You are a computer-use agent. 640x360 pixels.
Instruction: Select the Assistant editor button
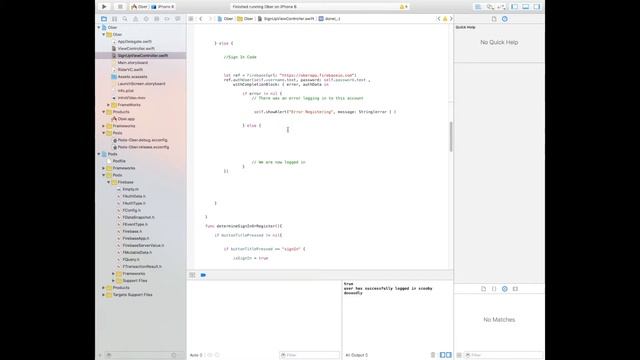[x=490, y=7]
